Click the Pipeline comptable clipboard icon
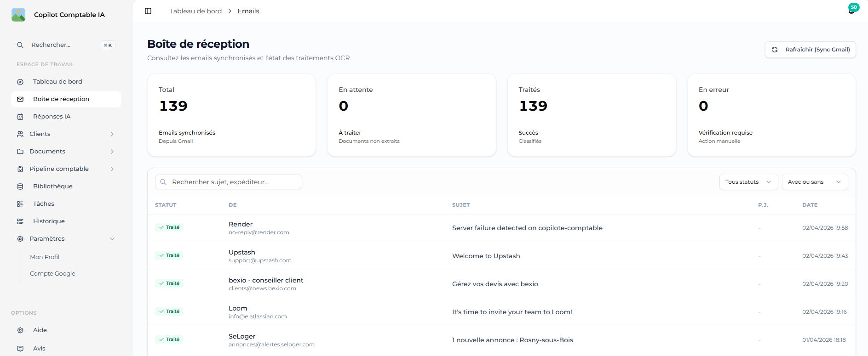The image size is (868, 356). 20,169
